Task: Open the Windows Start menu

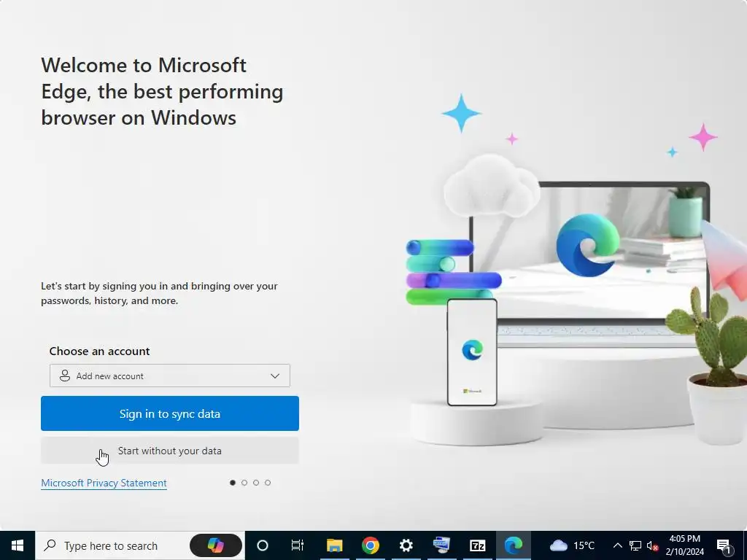Action: [x=18, y=545]
